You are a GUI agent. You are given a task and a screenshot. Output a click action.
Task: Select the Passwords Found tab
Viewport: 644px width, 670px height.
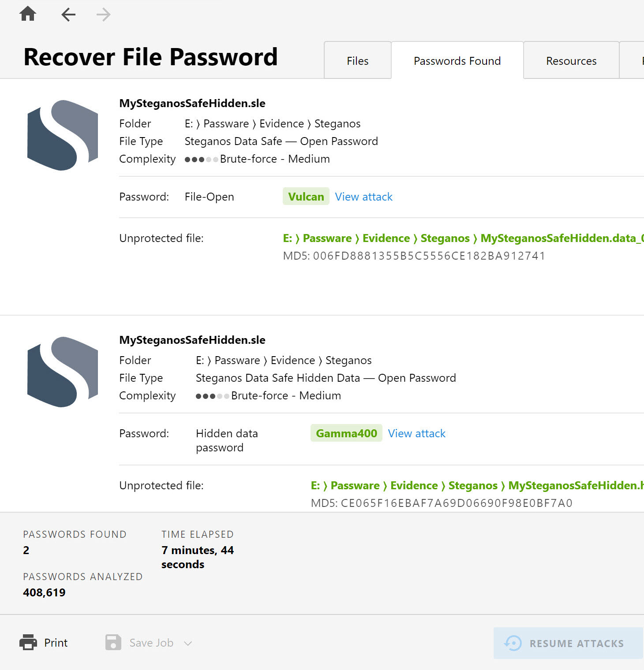pyautogui.click(x=457, y=60)
